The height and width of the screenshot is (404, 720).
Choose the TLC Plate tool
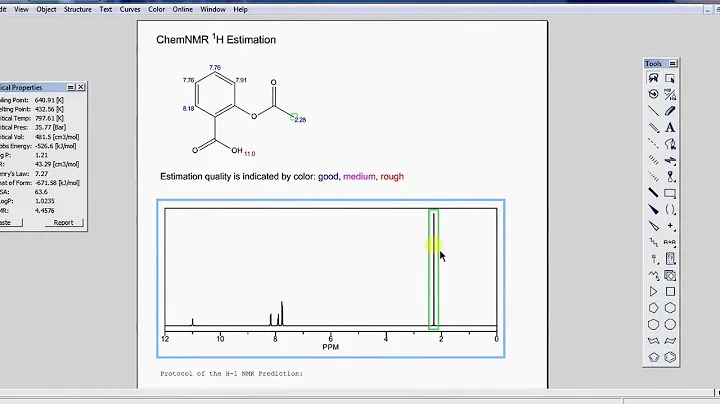tap(670, 259)
